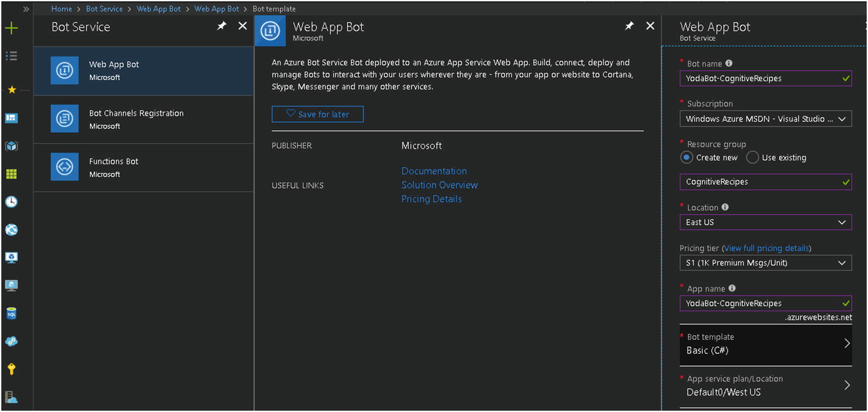Select Web App Bot list item
The width and height of the screenshot is (868, 412).
pos(143,71)
